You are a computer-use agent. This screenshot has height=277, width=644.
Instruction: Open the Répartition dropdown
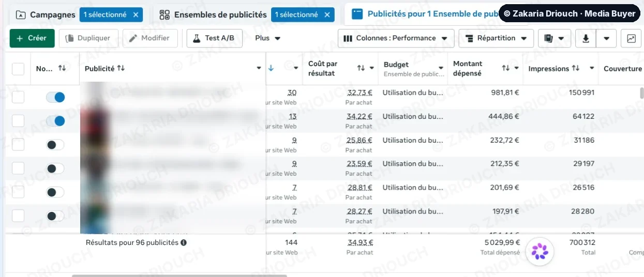pyautogui.click(x=496, y=38)
